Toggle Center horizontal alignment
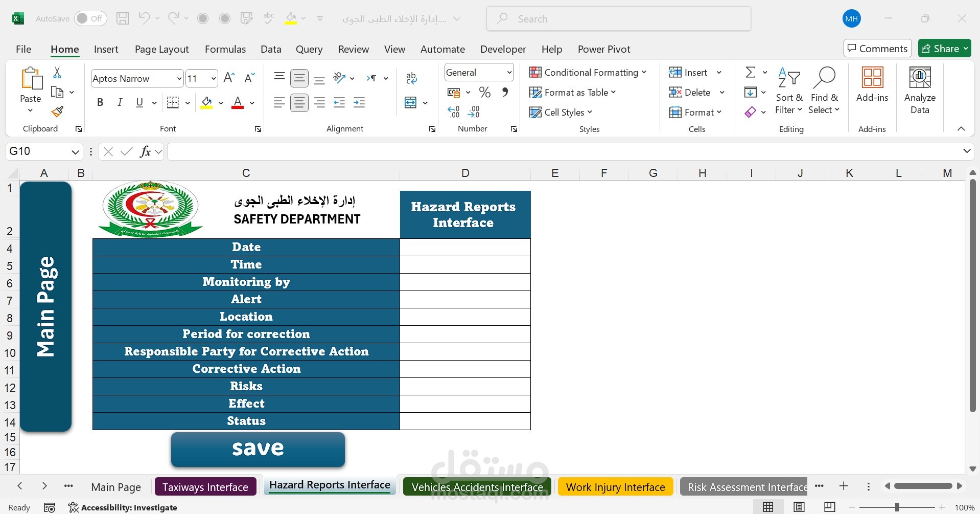980x514 pixels. click(299, 102)
